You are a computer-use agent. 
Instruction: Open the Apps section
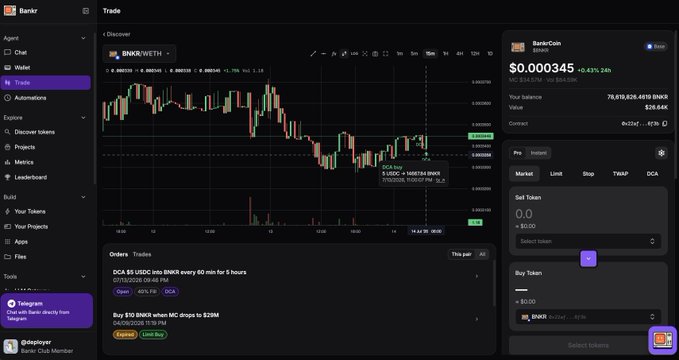pos(45,242)
